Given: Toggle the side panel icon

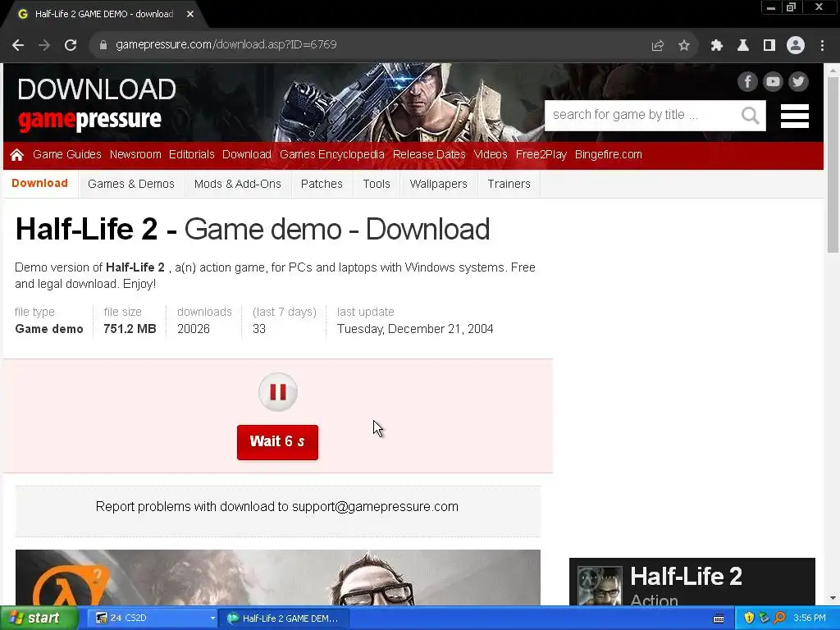Looking at the screenshot, I should pos(769,46).
